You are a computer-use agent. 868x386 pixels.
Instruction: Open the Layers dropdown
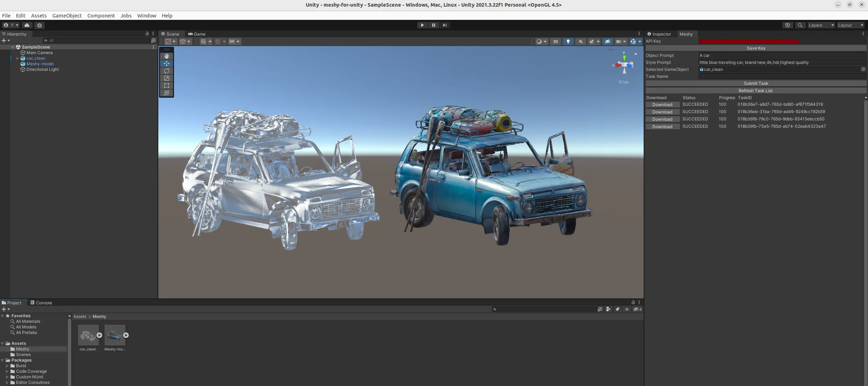821,25
